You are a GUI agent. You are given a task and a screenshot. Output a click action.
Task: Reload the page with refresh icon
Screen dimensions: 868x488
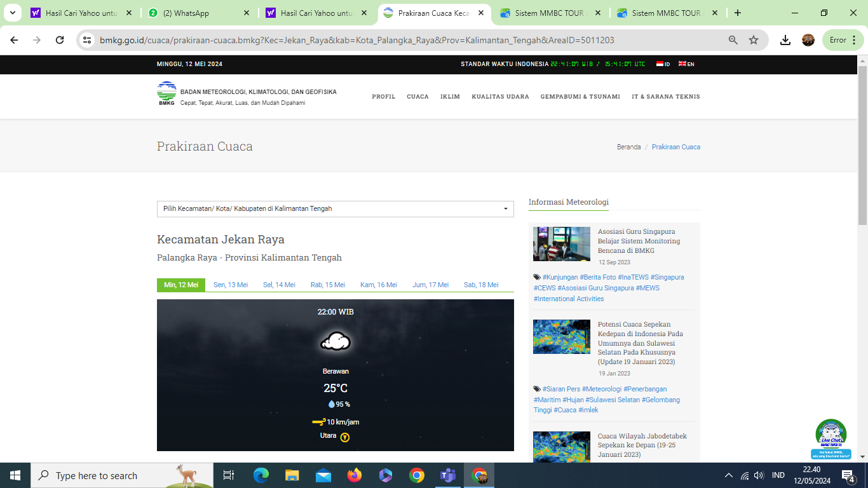(x=60, y=40)
